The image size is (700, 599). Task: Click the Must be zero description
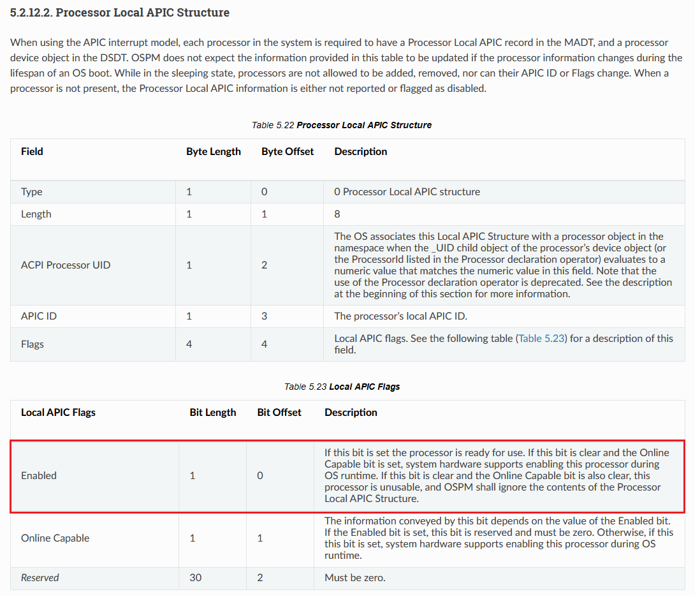click(x=355, y=578)
